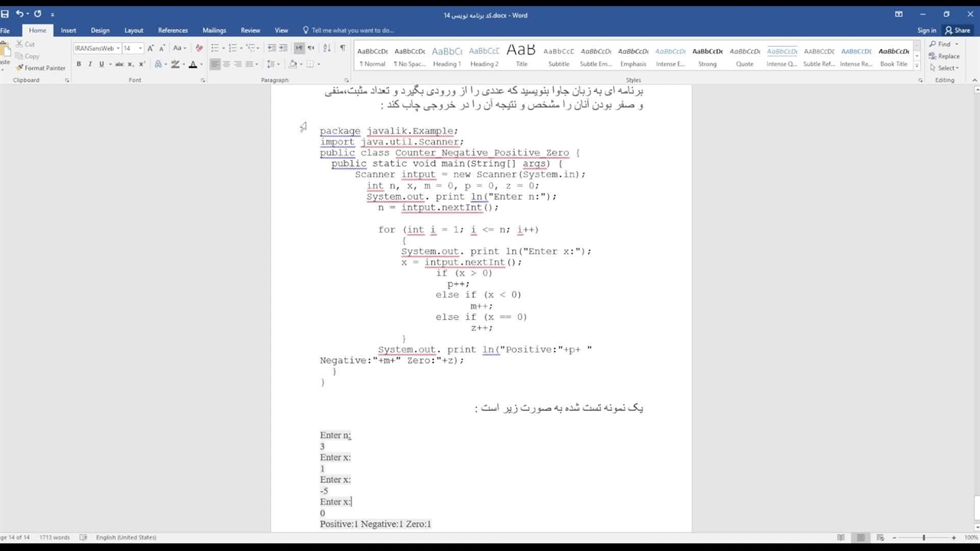Open the font name dropdown
The width and height of the screenshot is (980, 551).
pos(118,48)
